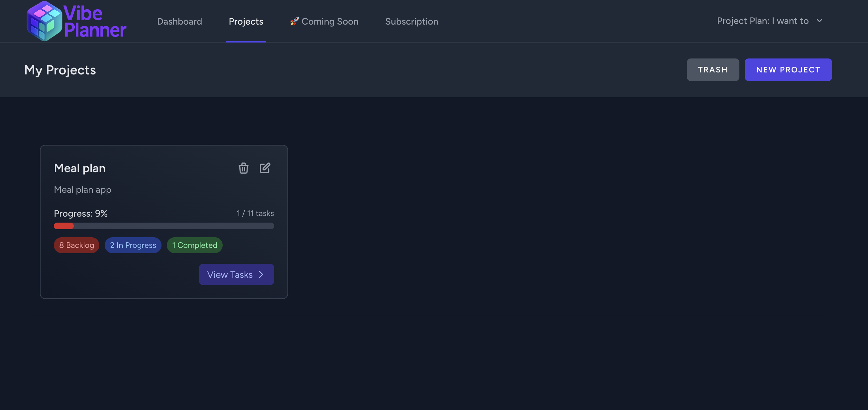Click the Meal plan project title
The image size is (868, 410).
coord(79,168)
